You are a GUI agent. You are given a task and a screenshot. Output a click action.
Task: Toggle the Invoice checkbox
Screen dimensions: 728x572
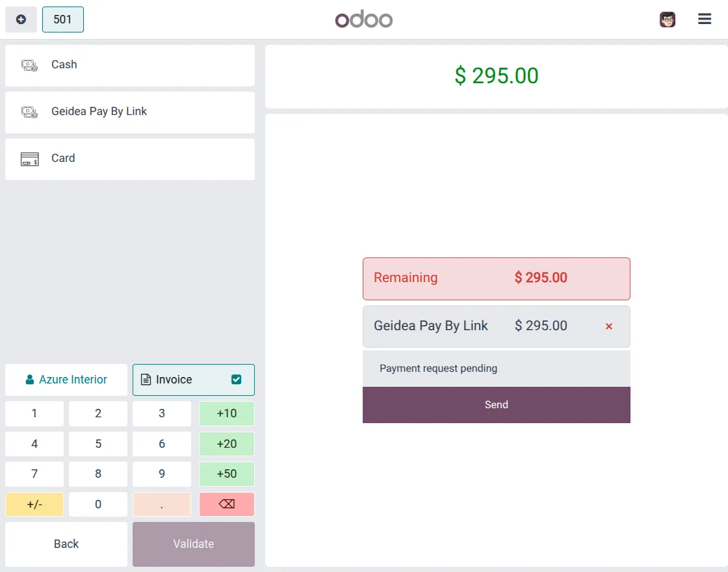(237, 380)
